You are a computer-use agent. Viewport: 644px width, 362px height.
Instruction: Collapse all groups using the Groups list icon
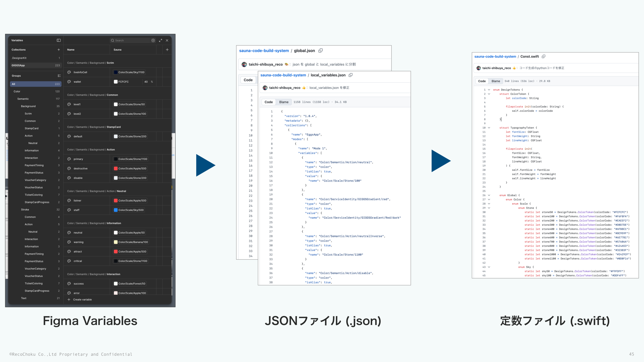tap(59, 76)
